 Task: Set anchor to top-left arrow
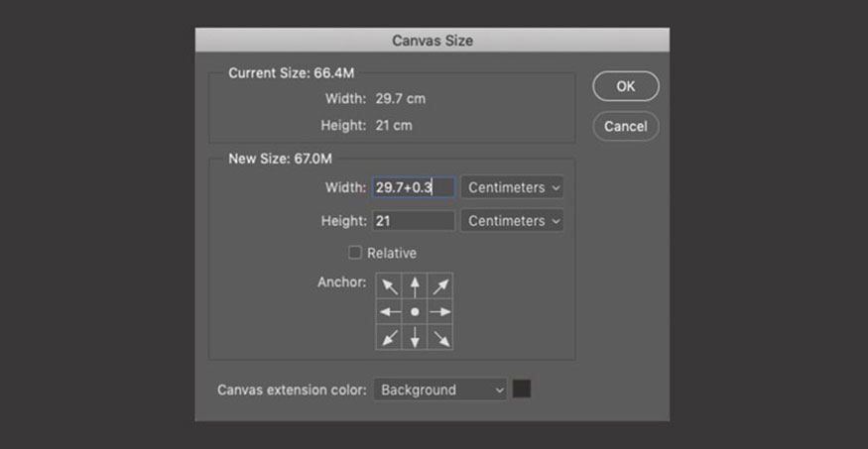click(389, 286)
